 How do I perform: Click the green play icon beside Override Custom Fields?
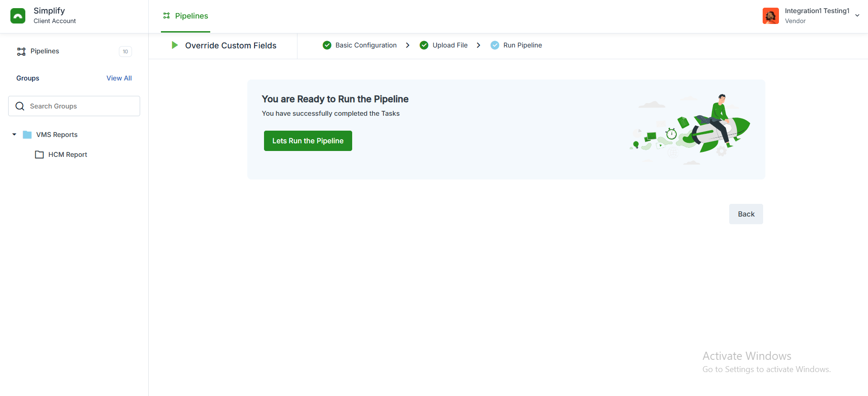(175, 45)
